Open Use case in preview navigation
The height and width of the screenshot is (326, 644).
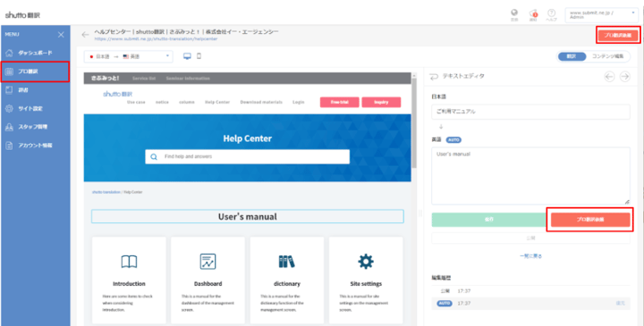[136, 102]
